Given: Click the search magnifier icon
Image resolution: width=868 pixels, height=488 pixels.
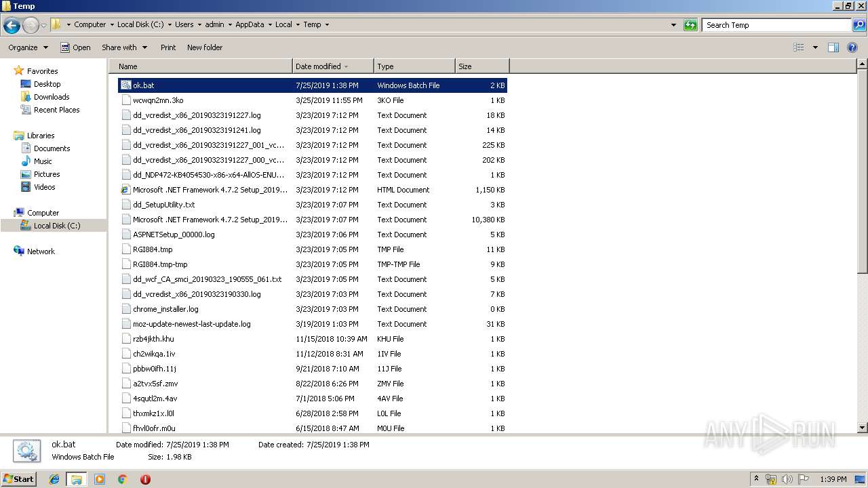Looking at the screenshot, I should pyautogui.click(x=859, y=25).
